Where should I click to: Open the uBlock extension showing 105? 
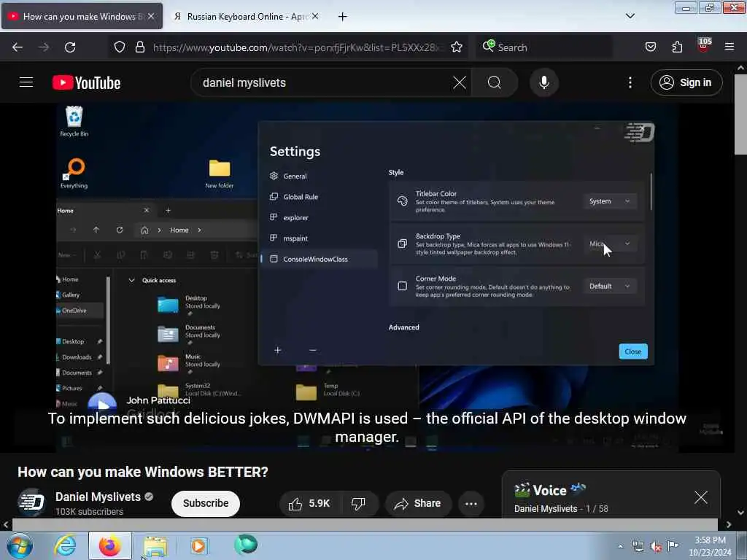coord(704,45)
